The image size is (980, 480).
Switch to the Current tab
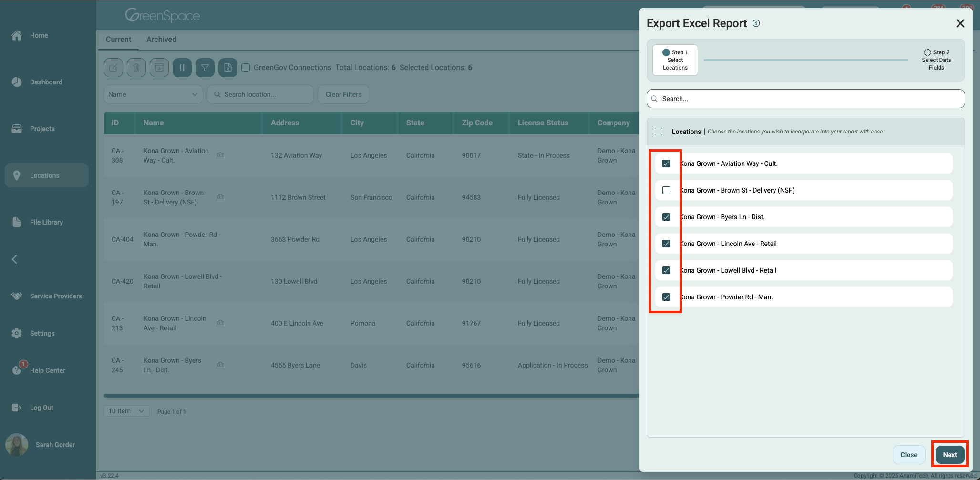(118, 40)
